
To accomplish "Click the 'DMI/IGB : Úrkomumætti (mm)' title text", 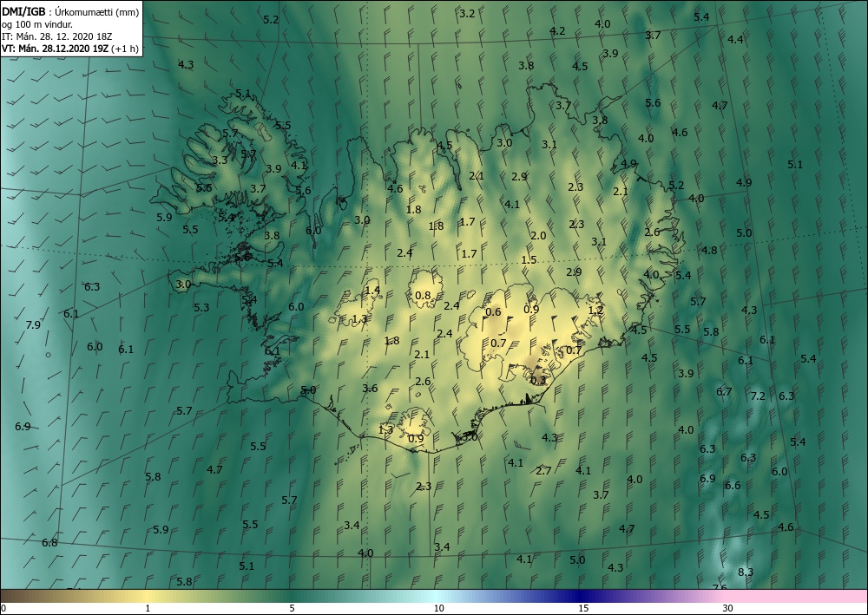I will [70, 11].
